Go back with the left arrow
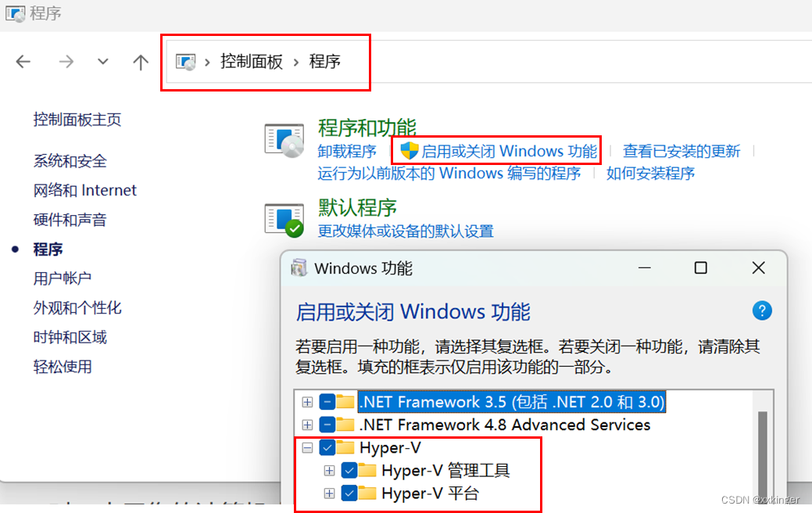 23,62
